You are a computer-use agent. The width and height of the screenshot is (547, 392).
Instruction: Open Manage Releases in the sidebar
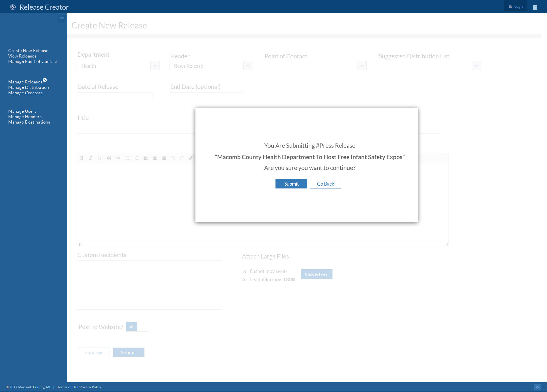pyautogui.click(x=25, y=82)
